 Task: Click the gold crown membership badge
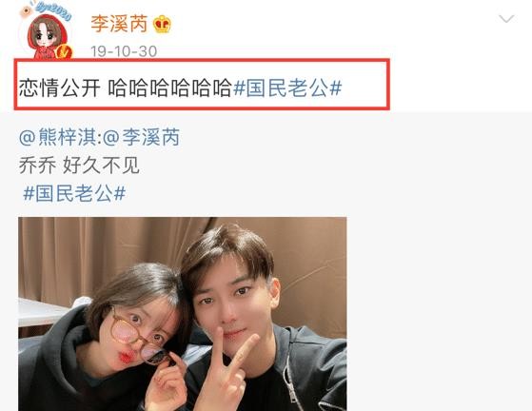pos(162,25)
